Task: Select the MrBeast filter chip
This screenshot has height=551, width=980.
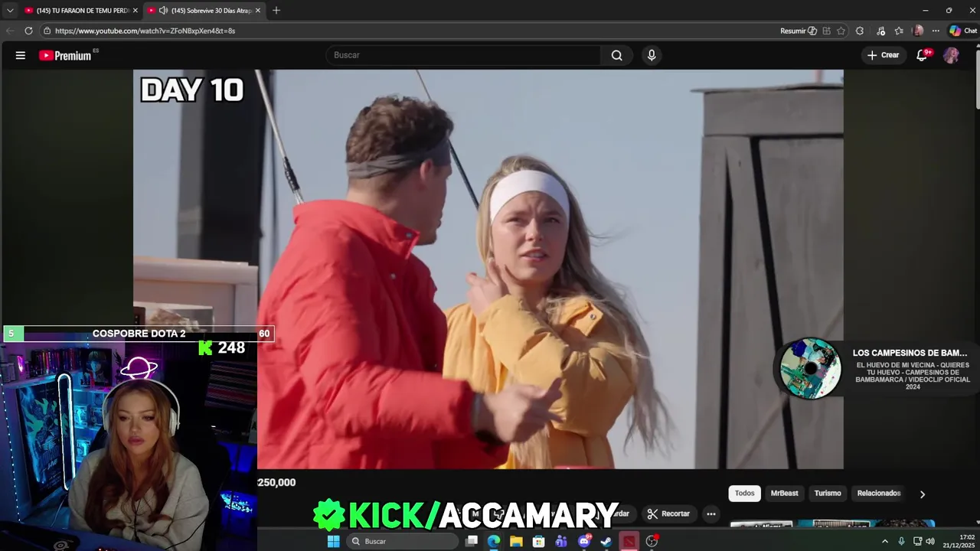Action: (x=784, y=494)
